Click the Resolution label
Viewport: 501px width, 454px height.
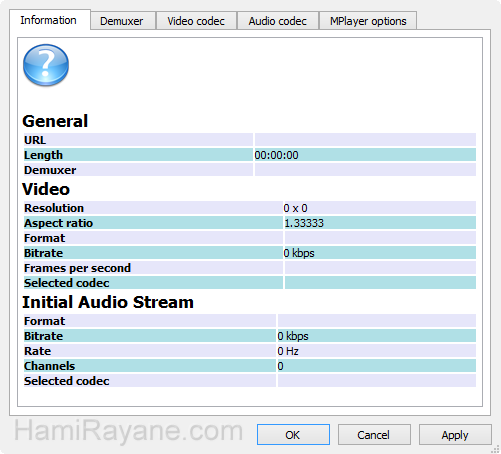54,208
